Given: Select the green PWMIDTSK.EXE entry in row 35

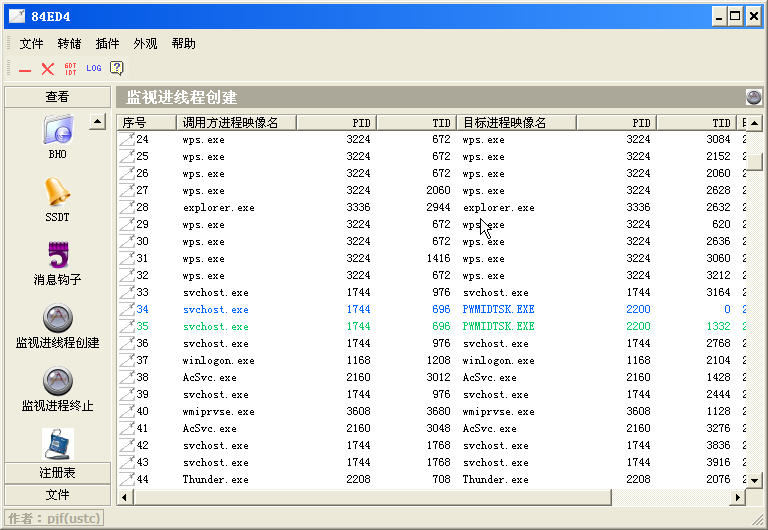Looking at the screenshot, I should pyautogui.click(x=499, y=326).
